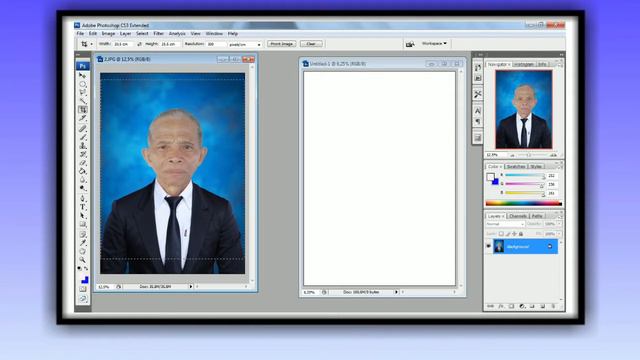Select the Dodge tool
Image resolution: width=640 pixels, height=360 pixels.
pyautogui.click(x=82, y=188)
